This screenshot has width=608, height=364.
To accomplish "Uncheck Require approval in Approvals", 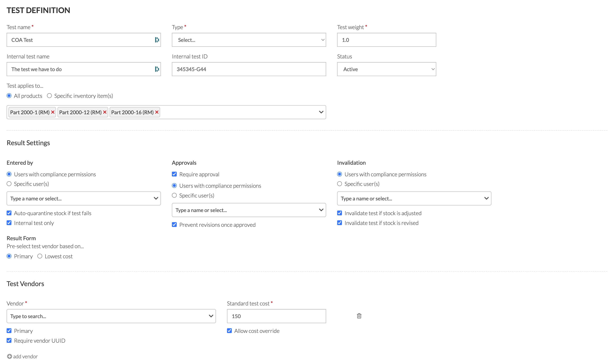I will coord(174,174).
